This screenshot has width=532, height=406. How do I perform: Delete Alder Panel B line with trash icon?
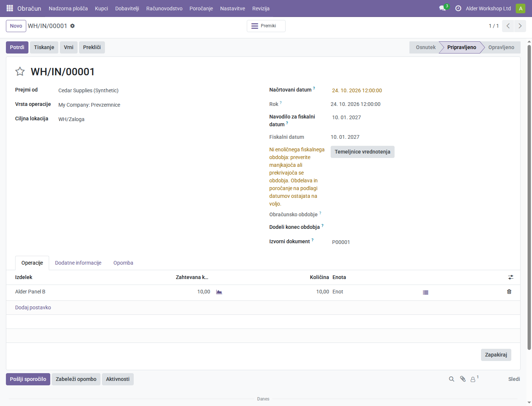[509, 292]
